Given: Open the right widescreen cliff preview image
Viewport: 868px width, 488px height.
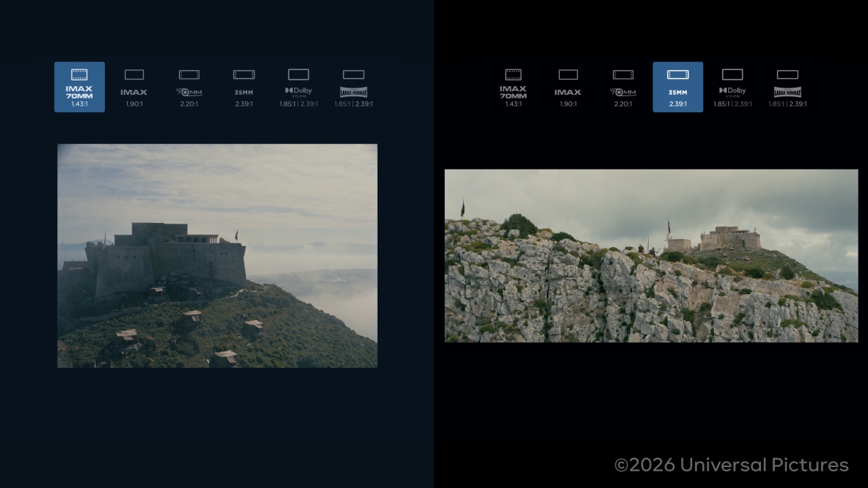Looking at the screenshot, I should click(x=651, y=256).
